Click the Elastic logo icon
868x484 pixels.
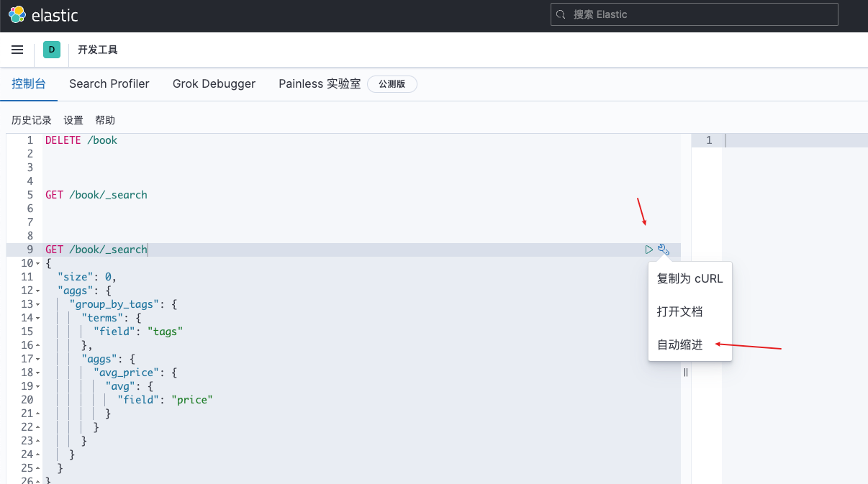[17, 14]
